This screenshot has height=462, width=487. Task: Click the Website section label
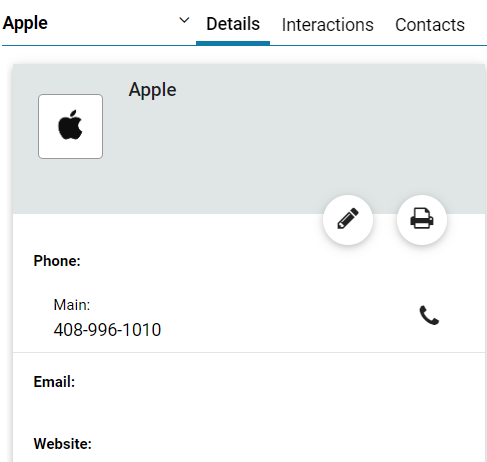tap(62, 444)
